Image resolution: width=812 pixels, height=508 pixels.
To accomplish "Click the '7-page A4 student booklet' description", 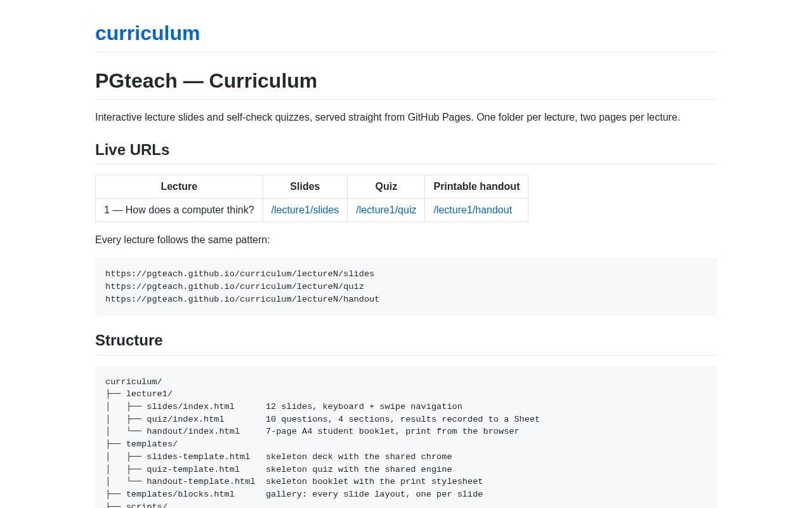I will point(393,432).
